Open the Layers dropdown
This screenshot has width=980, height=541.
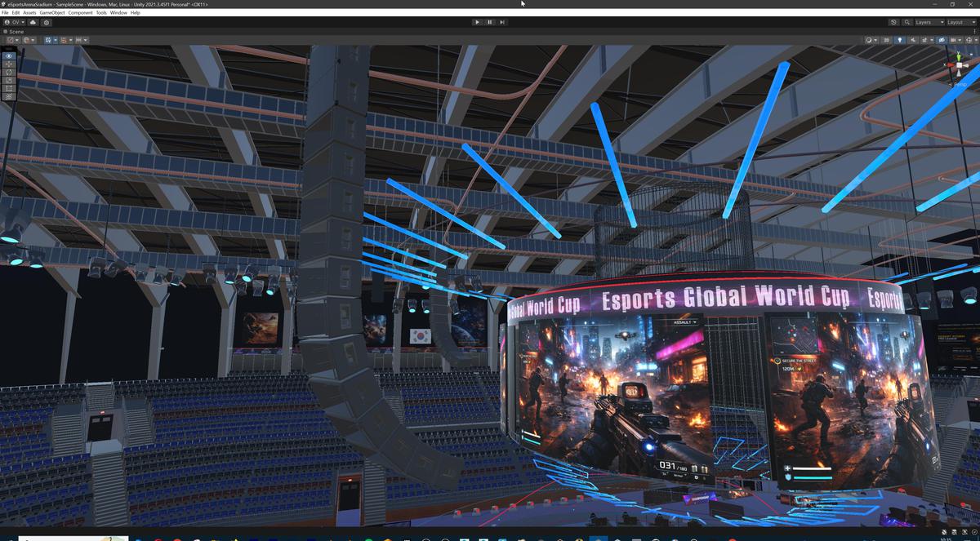929,22
